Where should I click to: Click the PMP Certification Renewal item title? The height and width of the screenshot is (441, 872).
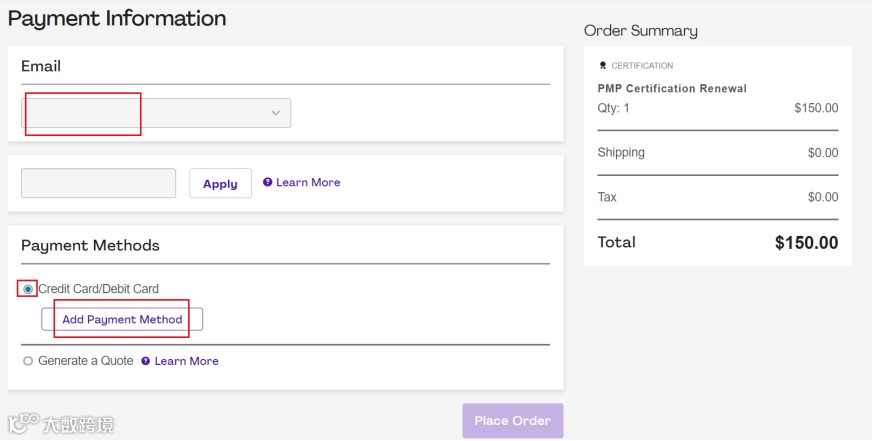tap(672, 88)
